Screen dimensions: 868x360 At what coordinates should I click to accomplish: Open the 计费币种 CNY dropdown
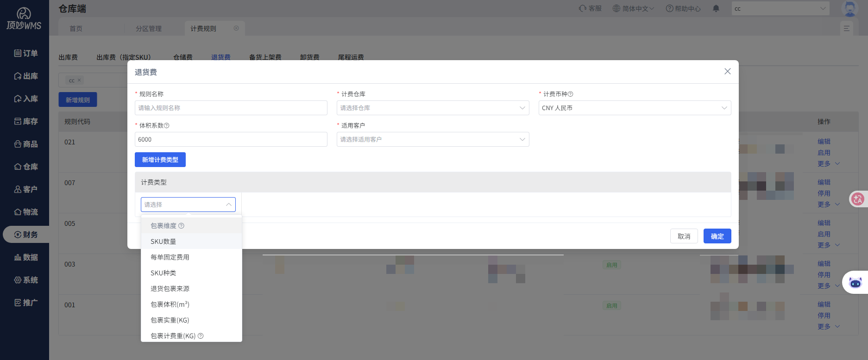click(x=635, y=108)
